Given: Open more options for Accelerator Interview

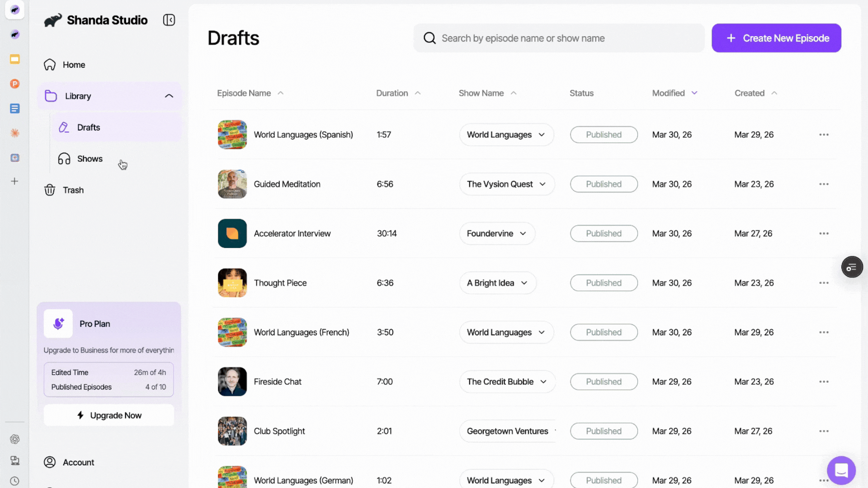Looking at the screenshot, I should click(x=824, y=234).
